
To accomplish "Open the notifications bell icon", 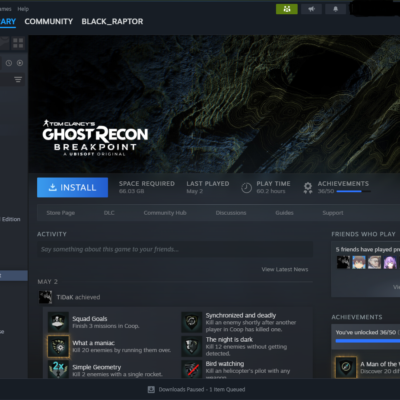I will (335, 9).
